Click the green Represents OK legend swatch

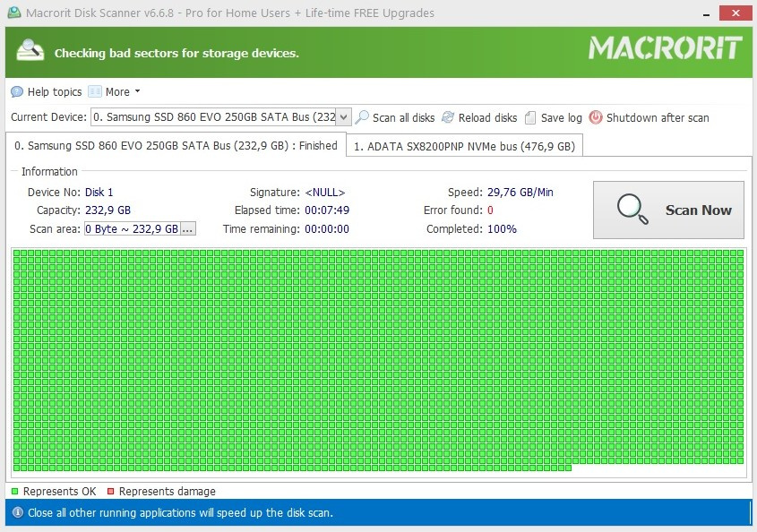[15, 492]
